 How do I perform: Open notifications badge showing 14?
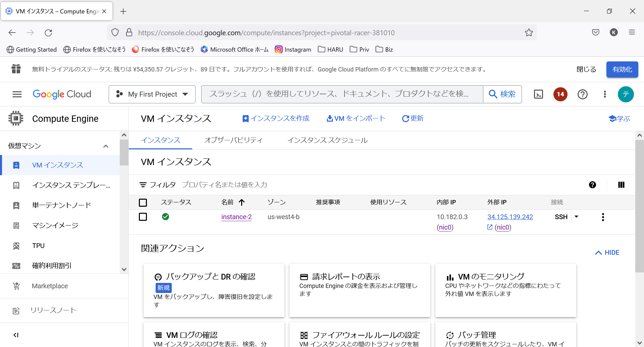(560, 94)
